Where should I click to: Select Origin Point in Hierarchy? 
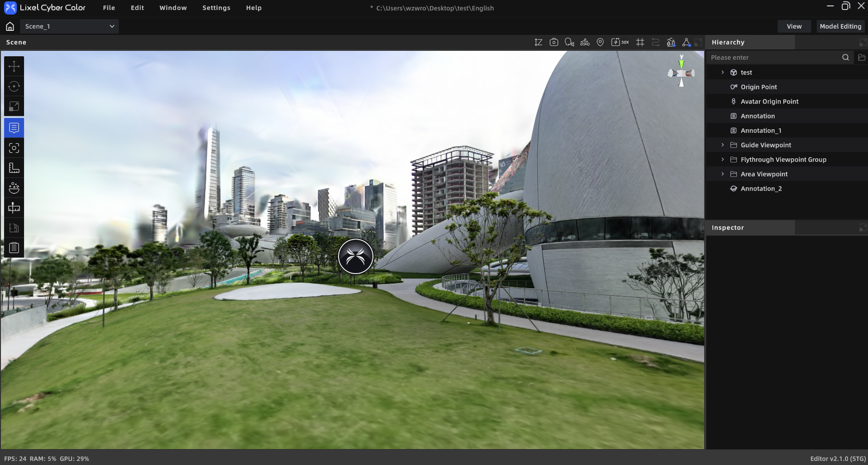tap(787, 87)
